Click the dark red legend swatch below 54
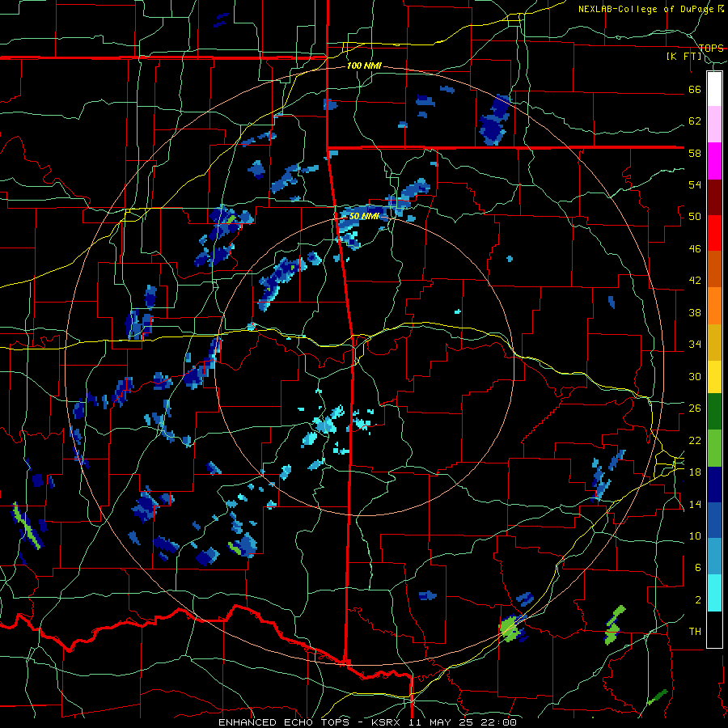This screenshot has height=728, width=728. (x=714, y=197)
